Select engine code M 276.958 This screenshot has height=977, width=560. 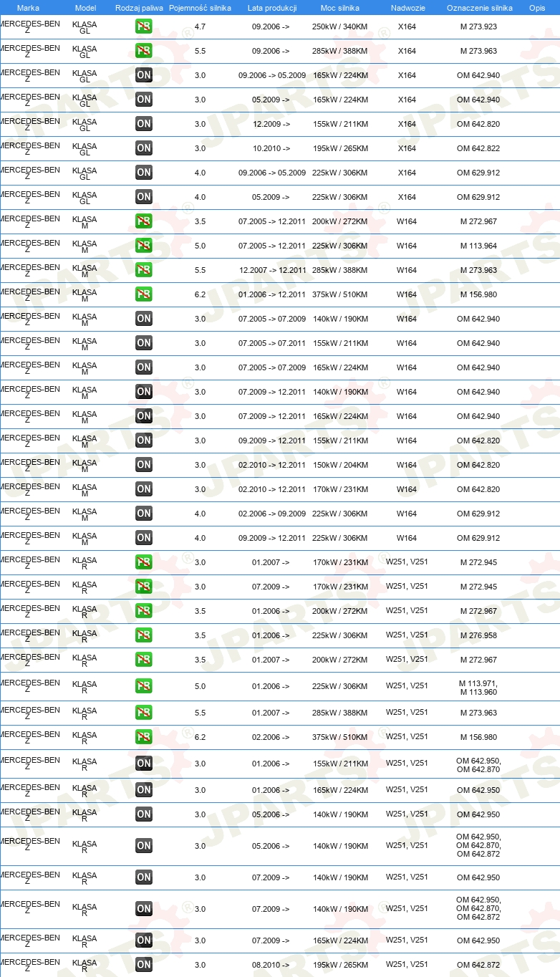pos(478,635)
